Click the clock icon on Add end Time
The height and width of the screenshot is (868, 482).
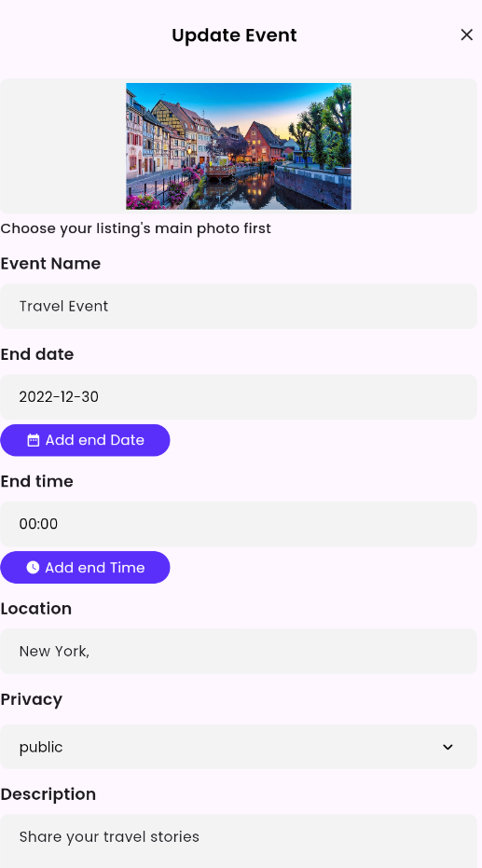coord(33,568)
